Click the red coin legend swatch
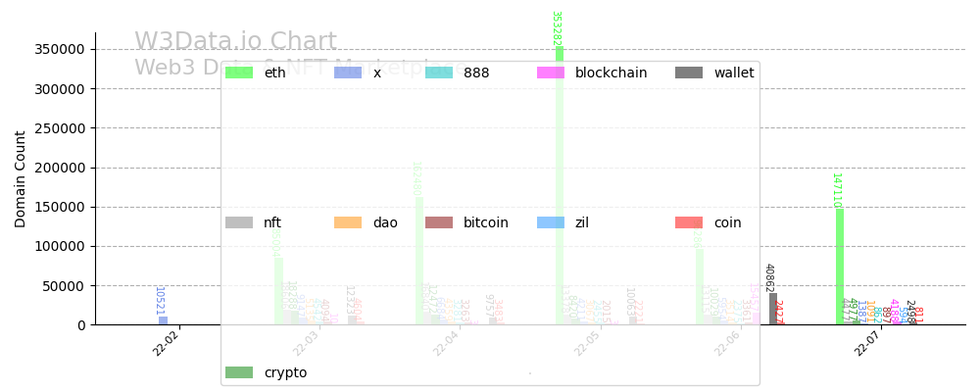The image size is (980, 392). (x=689, y=222)
